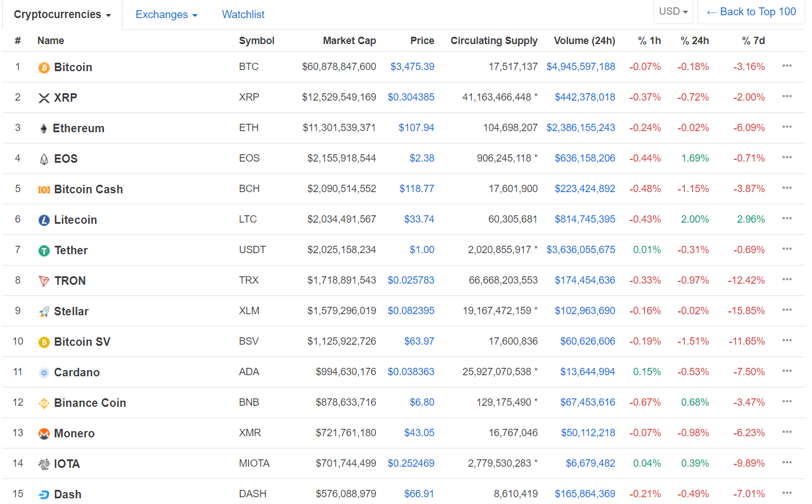Click the Back to Top 100 button
This screenshot has height=504, width=812.
click(751, 12)
